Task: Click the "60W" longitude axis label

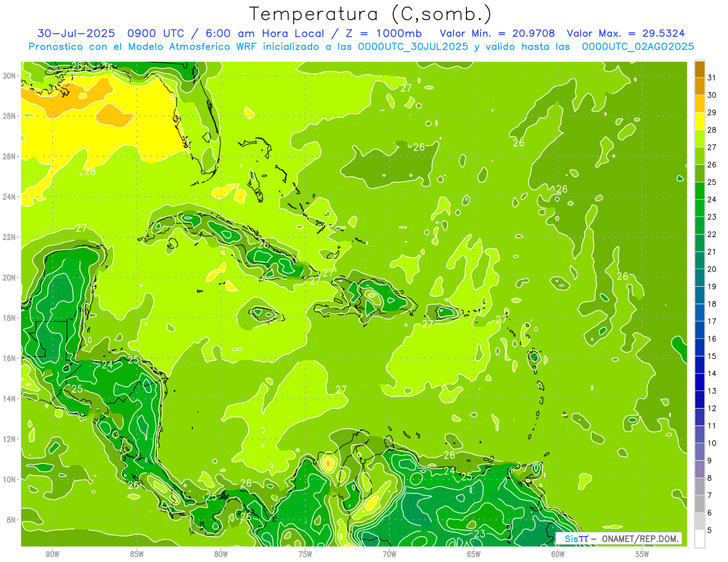Action: (558, 554)
